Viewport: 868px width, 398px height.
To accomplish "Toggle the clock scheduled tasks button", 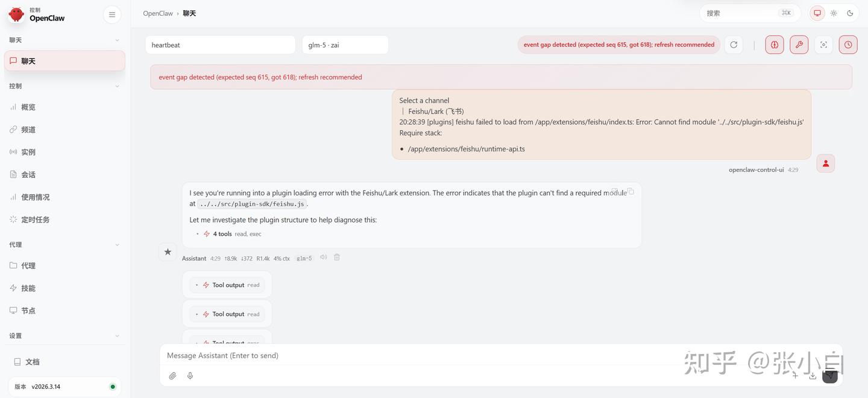I will click(x=848, y=45).
